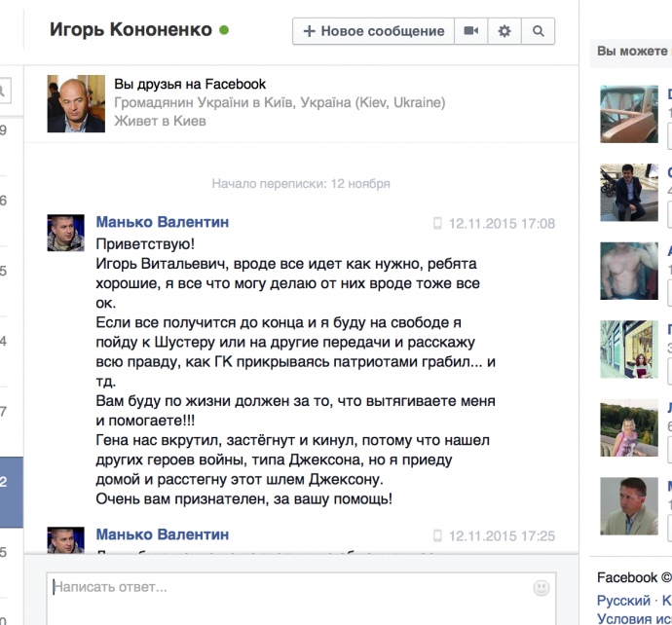Image resolution: width=672 pixels, height=625 pixels.
Task: Start a video call with camera icon
Action: coord(471,31)
